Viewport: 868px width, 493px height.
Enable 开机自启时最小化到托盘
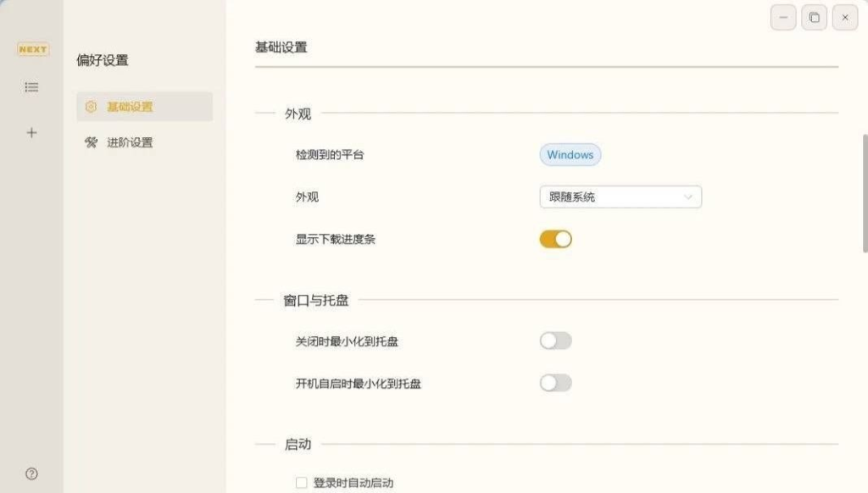click(556, 382)
